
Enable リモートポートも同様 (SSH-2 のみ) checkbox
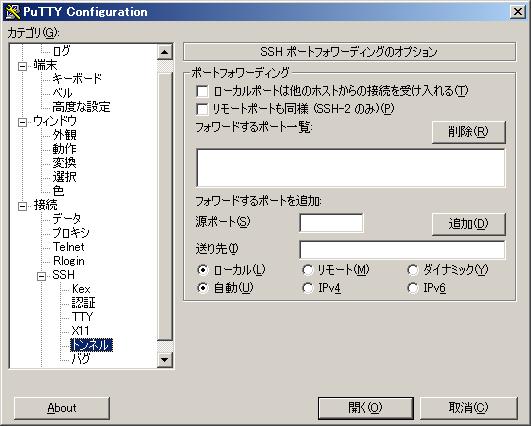tap(202, 109)
